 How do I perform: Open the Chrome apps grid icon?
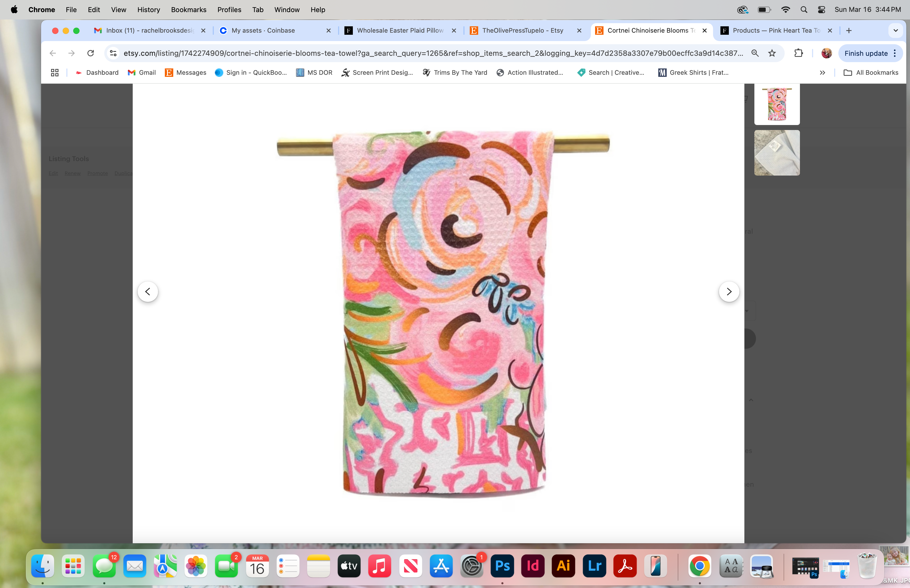click(x=55, y=73)
